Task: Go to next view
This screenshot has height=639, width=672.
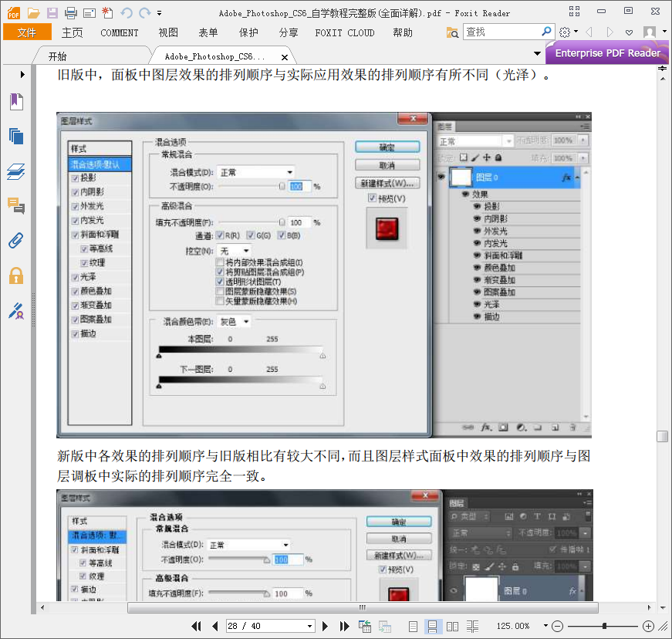Action: (384, 626)
